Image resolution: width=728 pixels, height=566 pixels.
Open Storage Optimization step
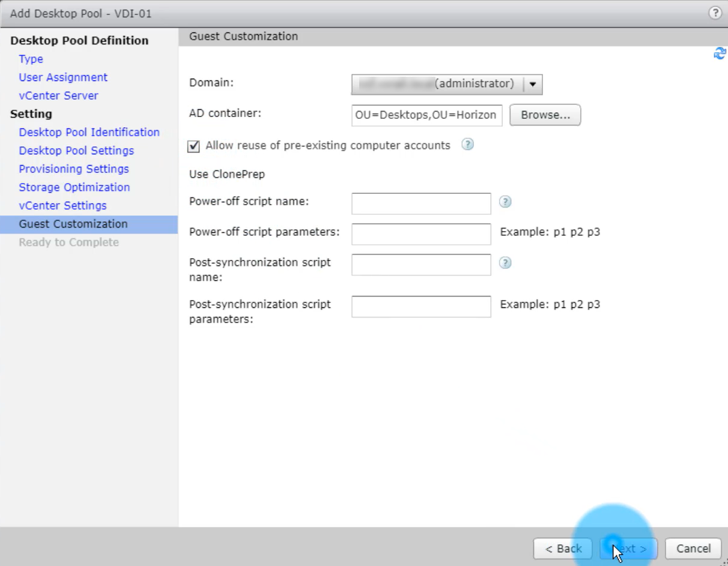click(74, 187)
